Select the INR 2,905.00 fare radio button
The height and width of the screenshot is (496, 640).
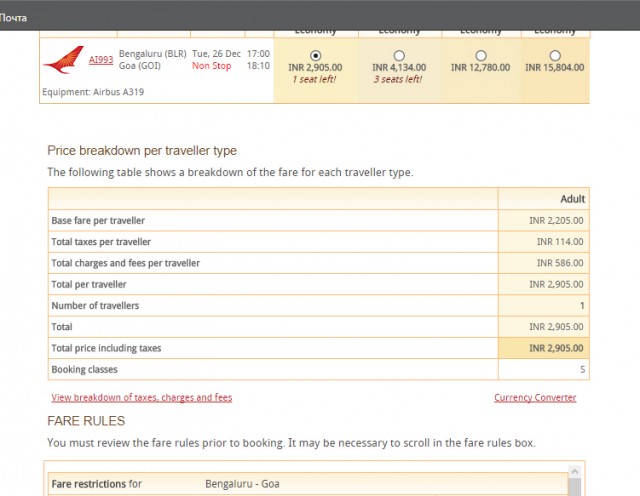[316, 55]
